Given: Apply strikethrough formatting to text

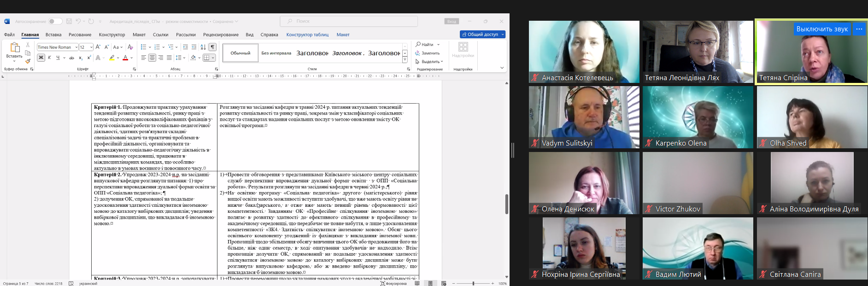Looking at the screenshot, I should point(71,58).
